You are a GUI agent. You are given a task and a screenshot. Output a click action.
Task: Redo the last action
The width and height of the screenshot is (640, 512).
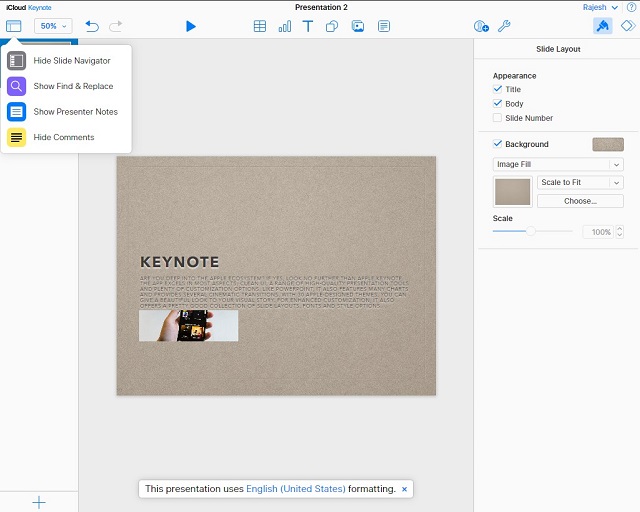point(116,26)
